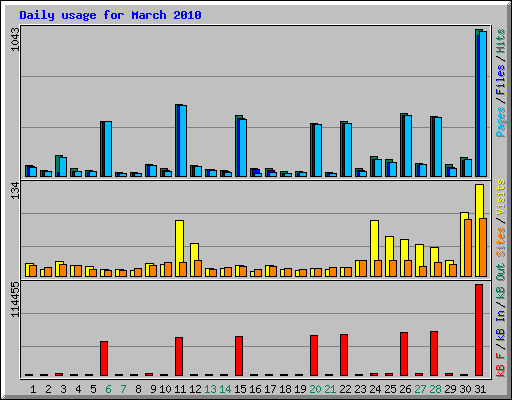Click day label 23 on the x-axis

click(x=360, y=389)
